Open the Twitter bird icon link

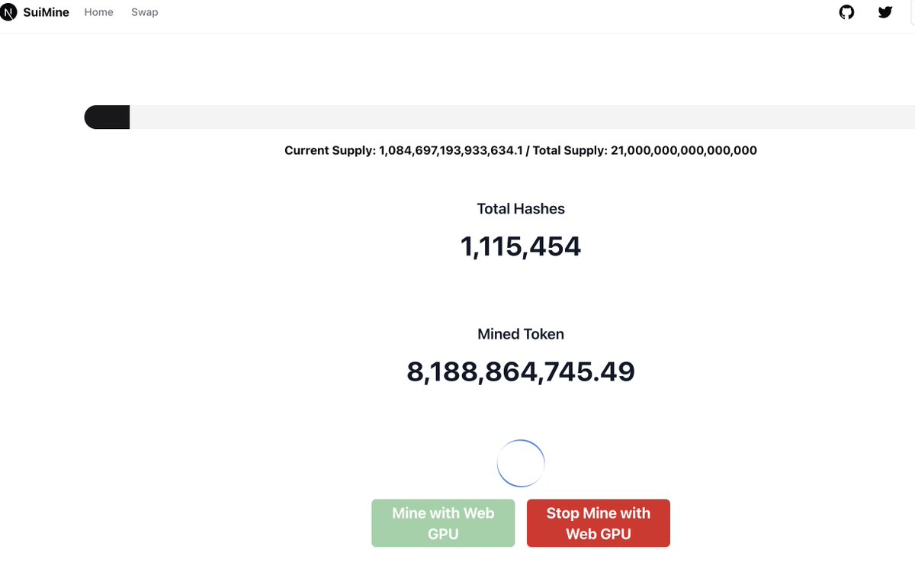coord(885,12)
